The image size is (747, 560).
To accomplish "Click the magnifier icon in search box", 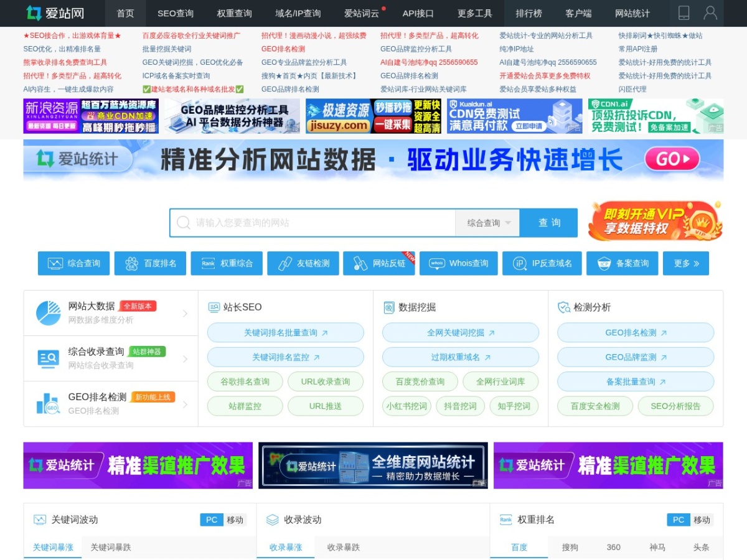I will (x=183, y=223).
